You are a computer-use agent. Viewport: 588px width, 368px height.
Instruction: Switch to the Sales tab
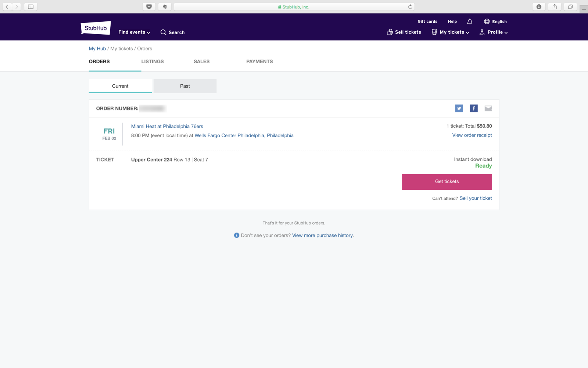202,61
